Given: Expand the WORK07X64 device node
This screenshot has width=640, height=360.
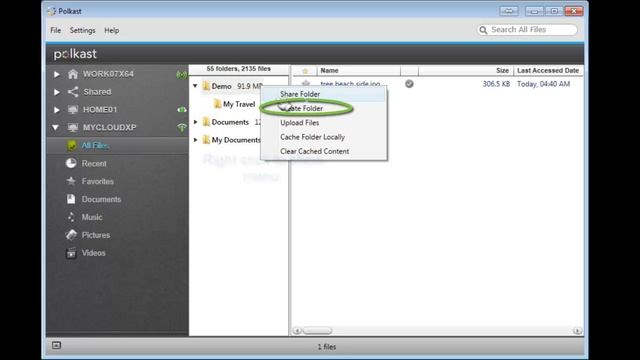Looking at the screenshot, I should click(57, 74).
